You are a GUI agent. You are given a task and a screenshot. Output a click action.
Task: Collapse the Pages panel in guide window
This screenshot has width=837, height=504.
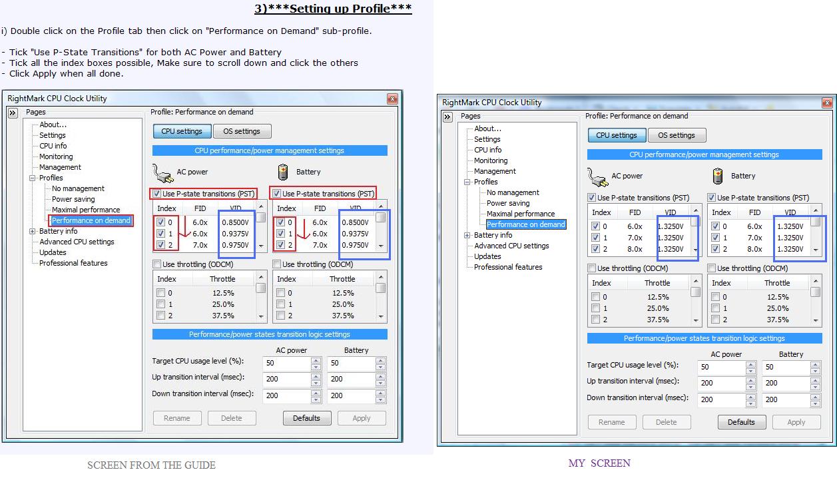point(13,113)
